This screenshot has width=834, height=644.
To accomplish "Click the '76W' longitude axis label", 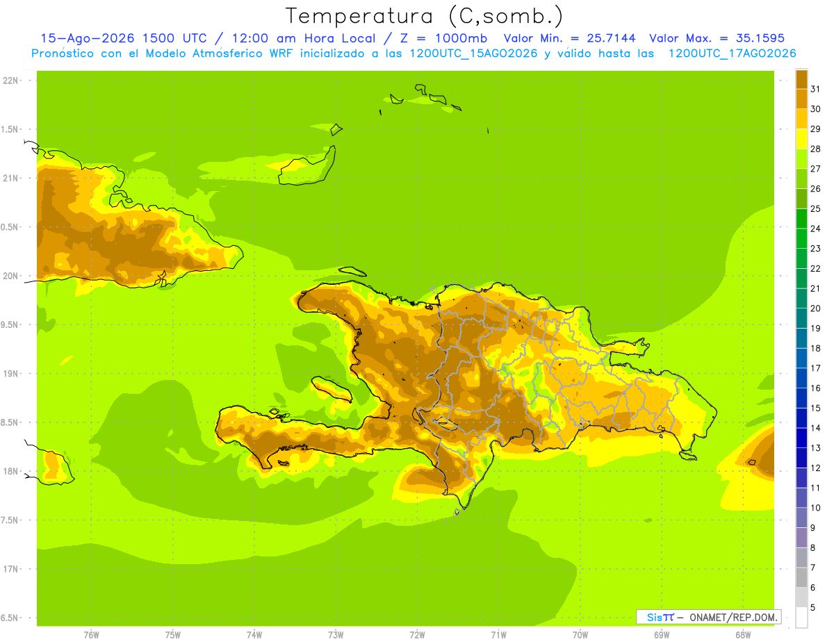I will pyautogui.click(x=91, y=635).
